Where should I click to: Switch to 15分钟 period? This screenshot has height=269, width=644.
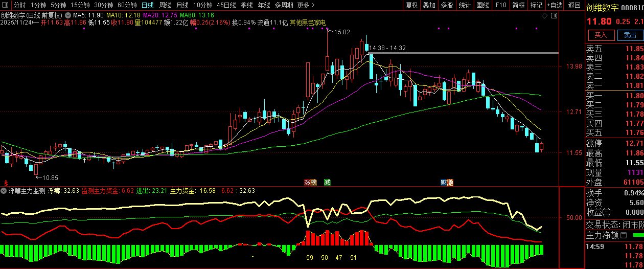coord(80,5)
